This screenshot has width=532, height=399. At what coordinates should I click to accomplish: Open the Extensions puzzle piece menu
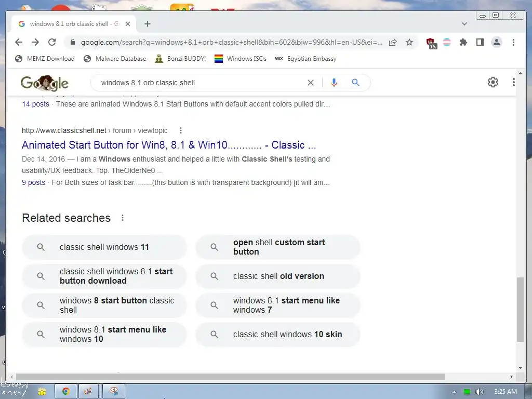[x=463, y=42]
